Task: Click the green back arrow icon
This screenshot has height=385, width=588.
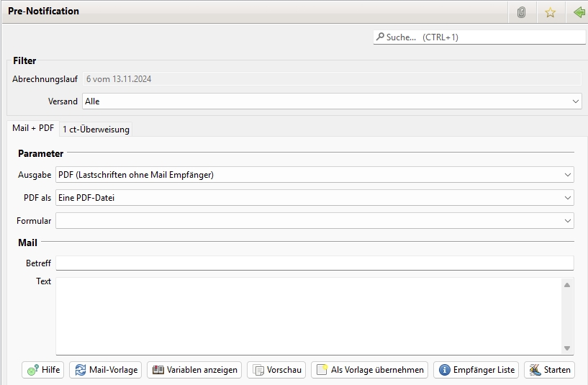Action: 579,12
